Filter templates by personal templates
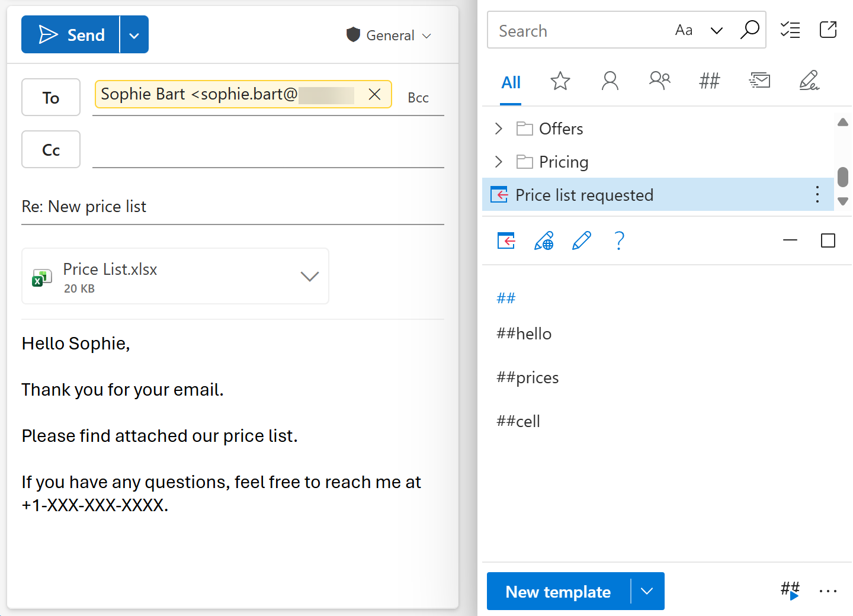The image size is (853, 616). pyautogui.click(x=610, y=81)
